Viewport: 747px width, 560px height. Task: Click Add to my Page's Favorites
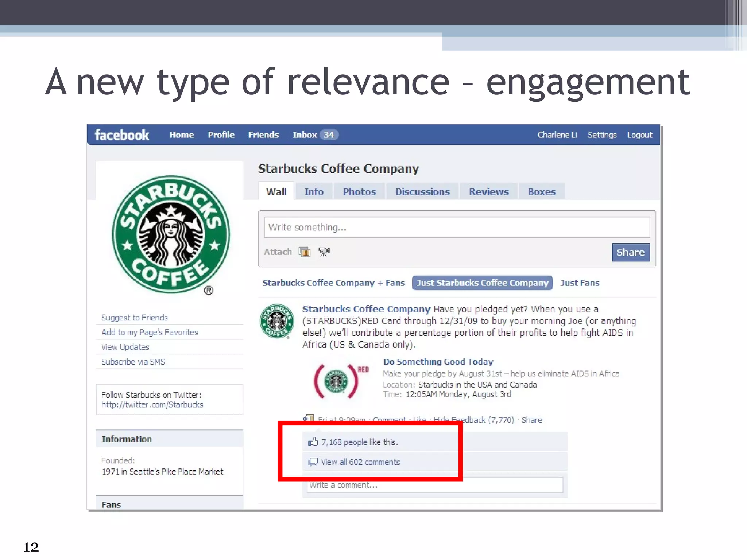click(150, 332)
